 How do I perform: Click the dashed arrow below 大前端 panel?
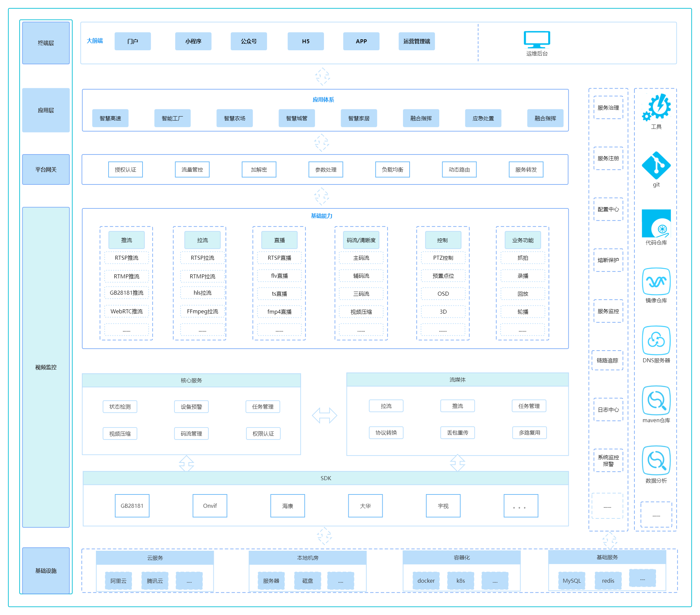point(322,76)
